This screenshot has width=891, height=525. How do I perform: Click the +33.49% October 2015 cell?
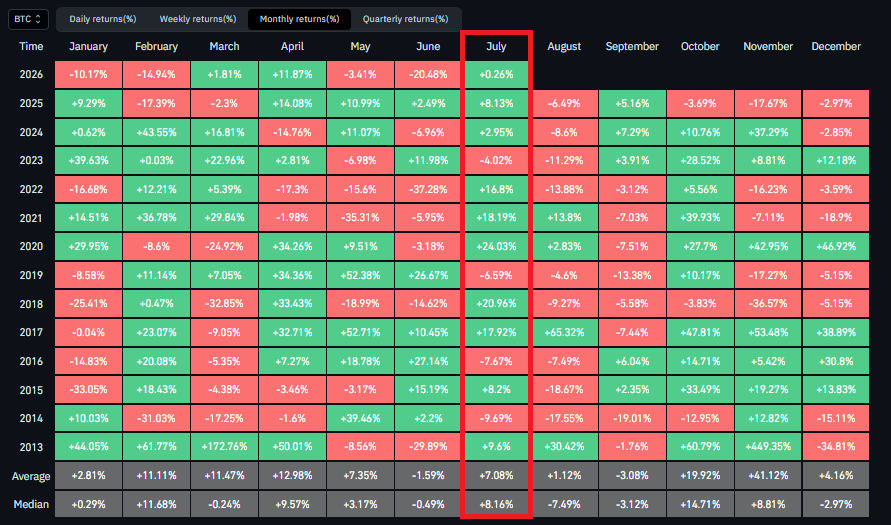[x=700, y=390]
